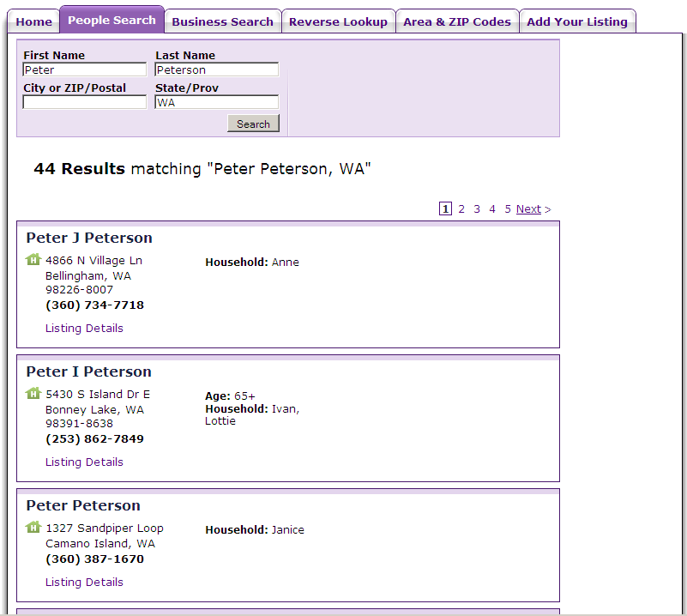
Task: Click Household: Janice text
Action: pos(255,529)
